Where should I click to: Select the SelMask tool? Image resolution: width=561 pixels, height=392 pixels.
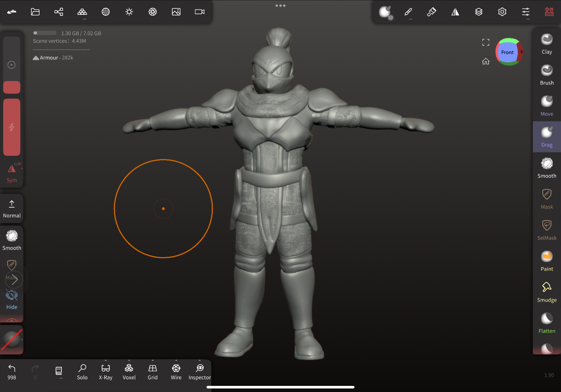(547, 230)
